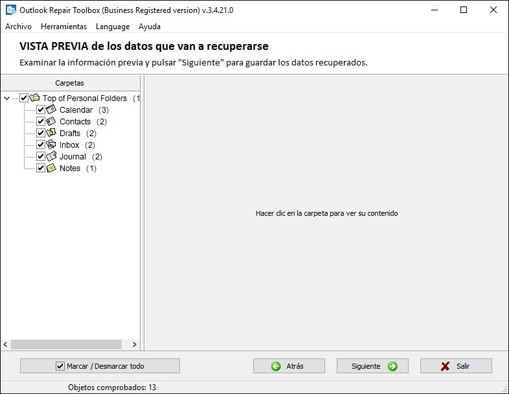Click folder tree scrollbar left arrow
The height and width of the screenshot is (394, 509).
[x=6, y=344]
